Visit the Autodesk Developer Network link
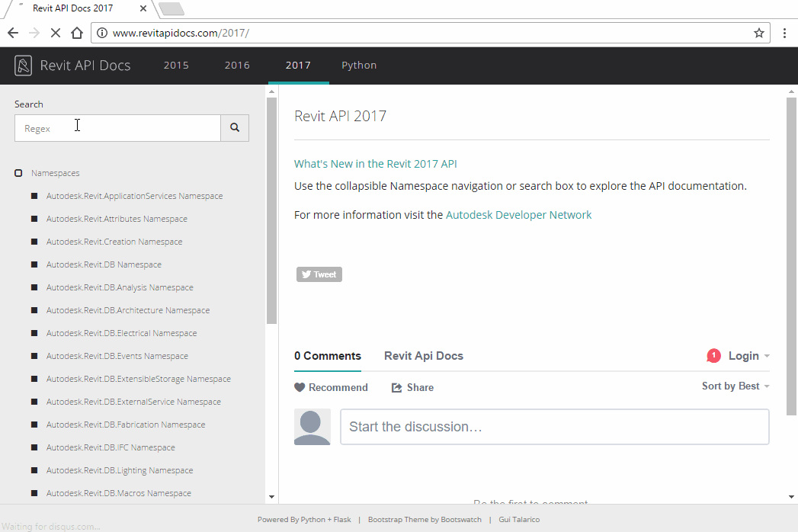Image resolution: width=798 pixels, height=532 pixels. click(x=518, y=214)
